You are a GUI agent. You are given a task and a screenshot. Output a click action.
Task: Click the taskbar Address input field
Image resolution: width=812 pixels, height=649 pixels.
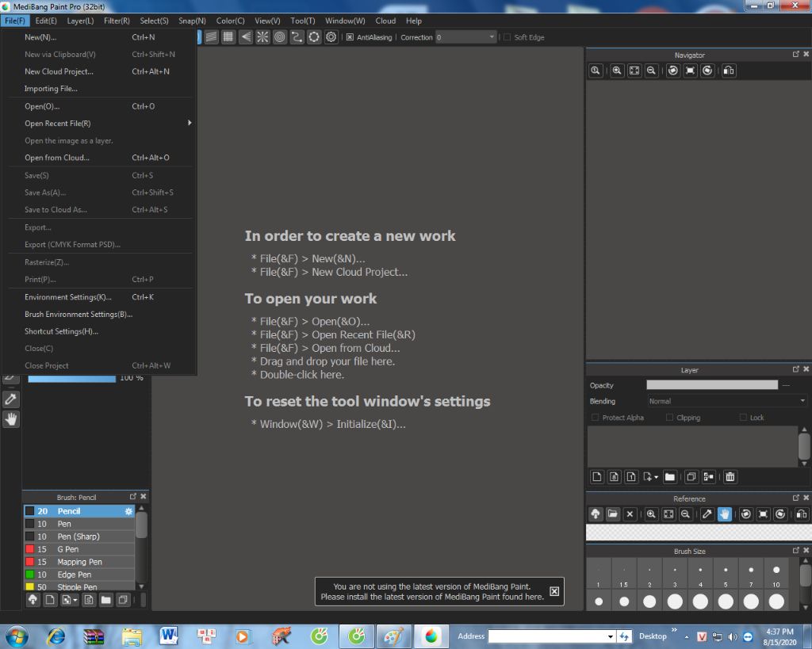pos(547,636)
